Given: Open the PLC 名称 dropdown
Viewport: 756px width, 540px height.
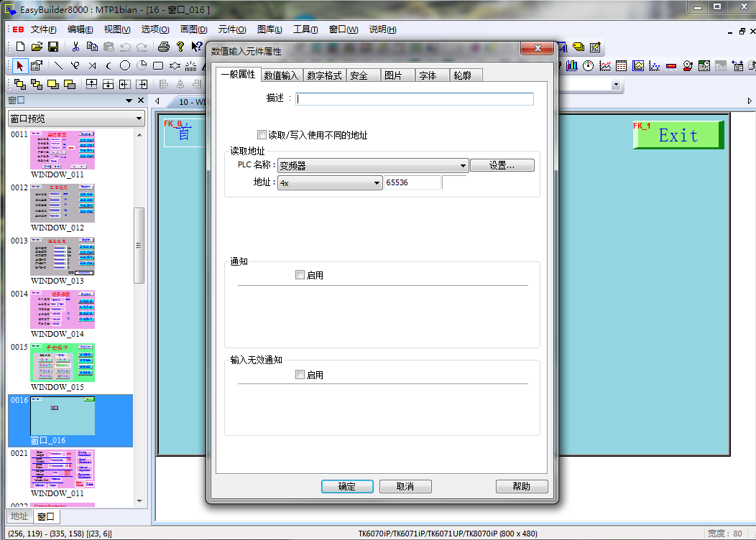Looking at the screenshot, I should [x=463, y=166].
